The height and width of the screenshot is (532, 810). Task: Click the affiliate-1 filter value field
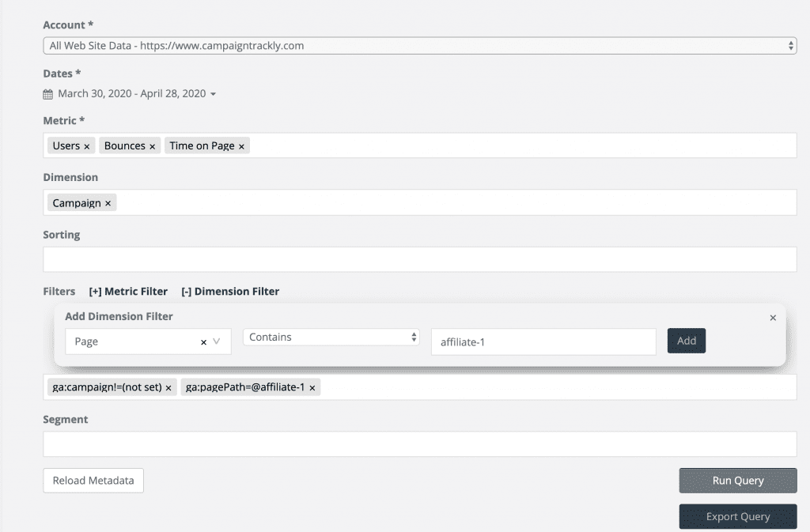pos(543,341)
